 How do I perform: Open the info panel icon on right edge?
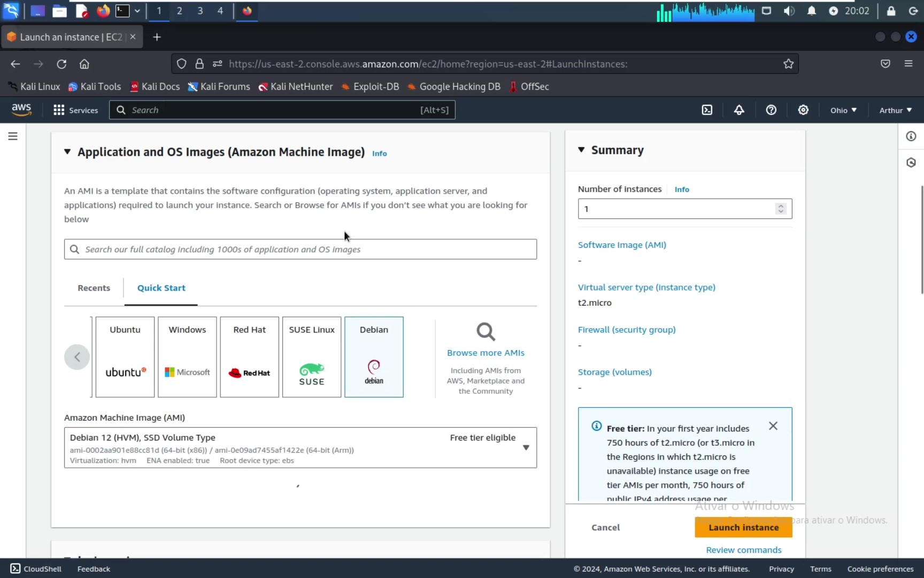[x=911, y=136]
